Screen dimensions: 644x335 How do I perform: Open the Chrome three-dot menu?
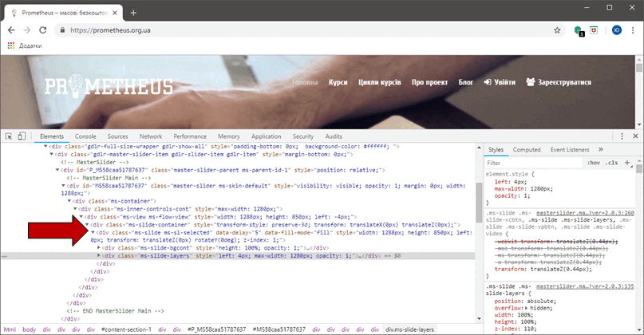coord(633,30)
